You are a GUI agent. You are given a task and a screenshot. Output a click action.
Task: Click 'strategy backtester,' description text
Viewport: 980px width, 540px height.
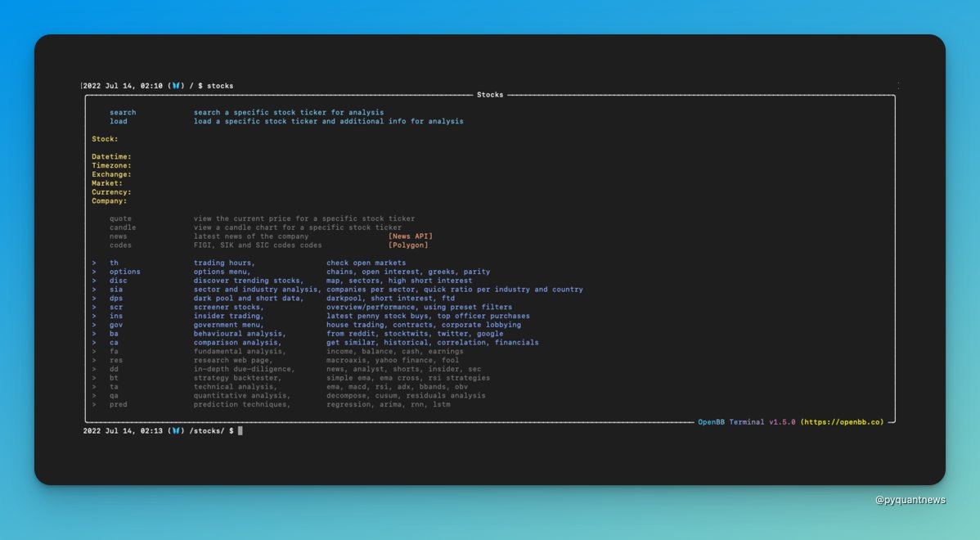tap(237, 377)
